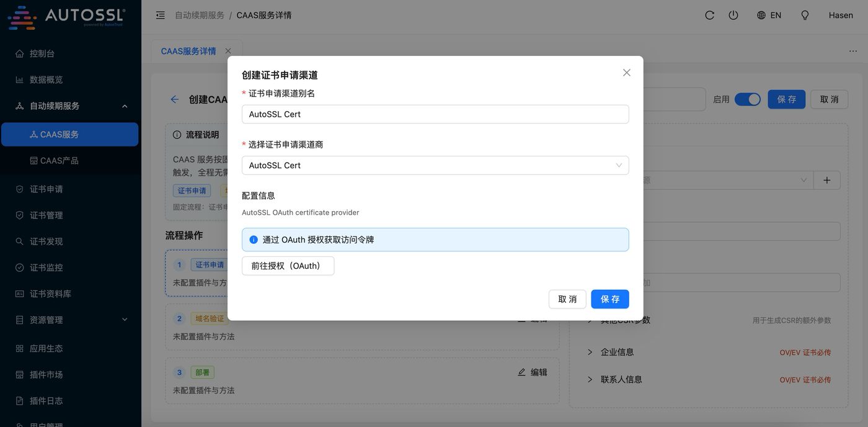The width and height of the screenshot is (868, 427).
Task: Open the tab options ellipsis menu
Action: (853, 51)
